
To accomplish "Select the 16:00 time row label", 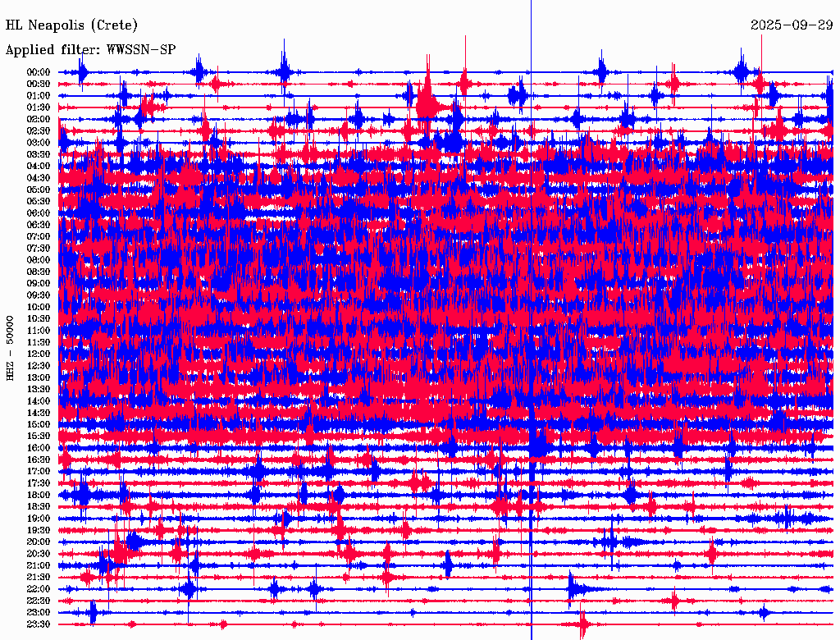I will click(39, 448).
